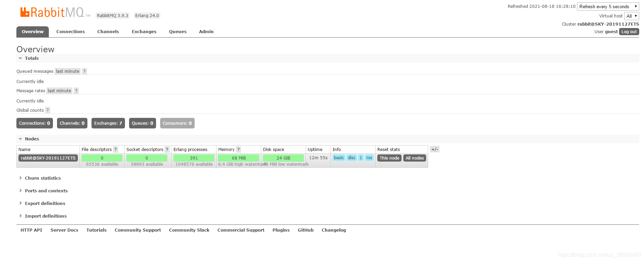
Task: Click the Channels: 0 count button
Action: (72, 123)
